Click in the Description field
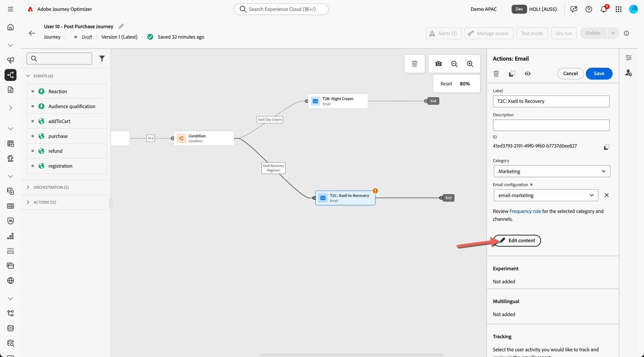 (x=551, y=125)
